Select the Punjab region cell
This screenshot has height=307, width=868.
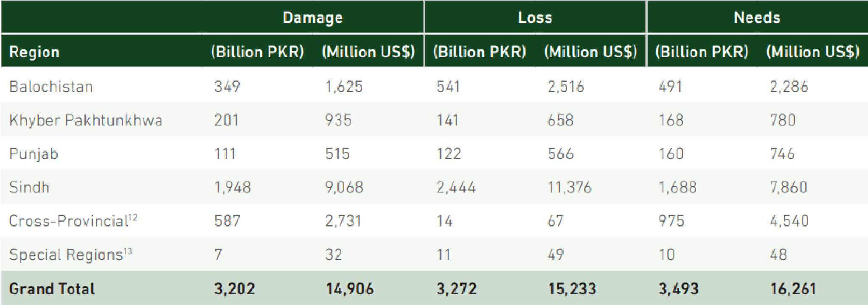coord(34,153)
